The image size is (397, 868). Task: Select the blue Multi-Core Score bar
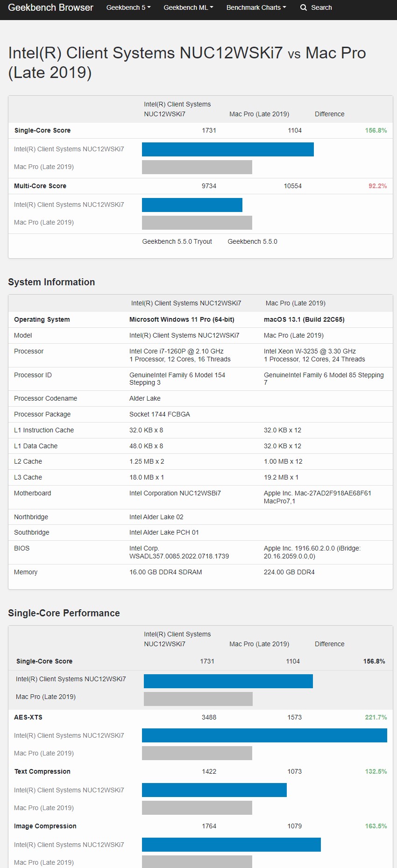pos(192,205)
